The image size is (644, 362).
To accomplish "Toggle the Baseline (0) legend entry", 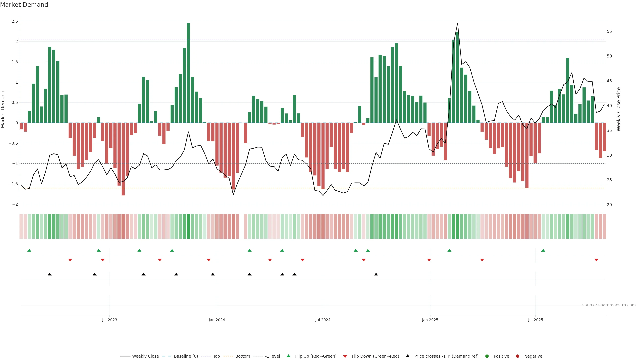I will point(186,356).
